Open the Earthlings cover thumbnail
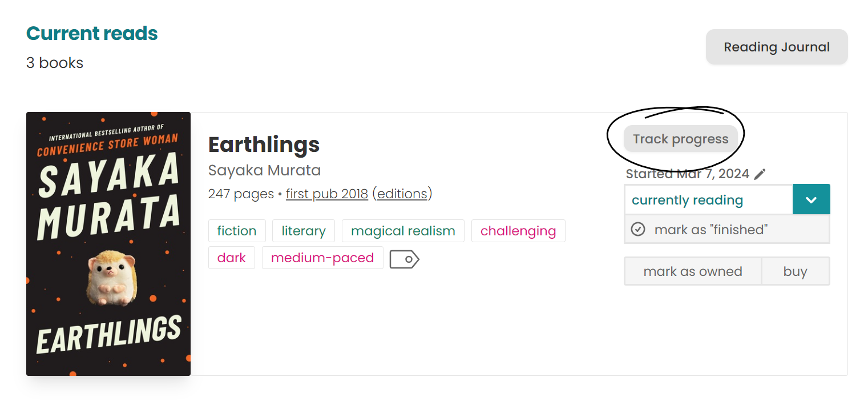 click(108, 244)
